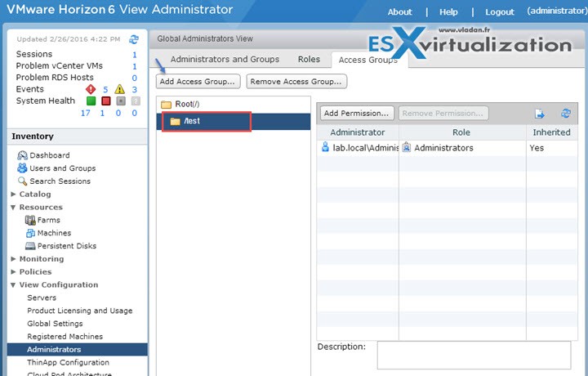Click Root(/) folder icon
588x376 pixels.
(166, 105)
